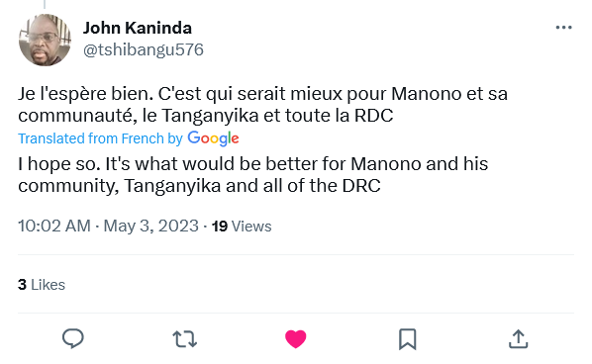Click the English translated tweet text
Viewport: 592px width, 364px height.
click(x=253, y=175)
